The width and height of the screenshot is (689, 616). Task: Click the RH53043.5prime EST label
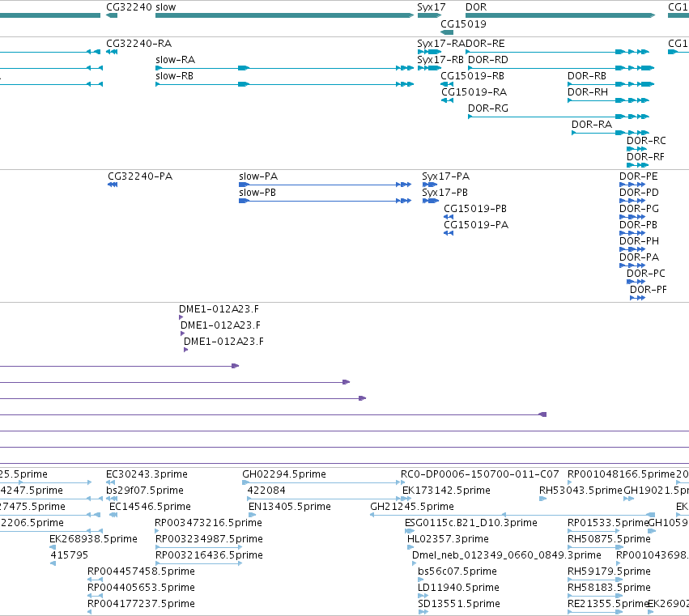click(x=581, y=491)
